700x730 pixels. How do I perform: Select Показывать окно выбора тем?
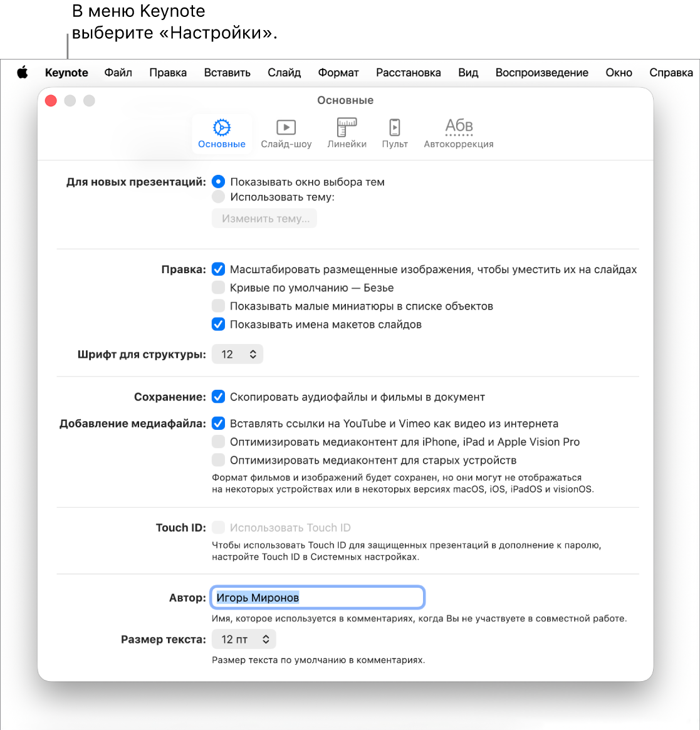pyautogui.click(x=218, y=182)
